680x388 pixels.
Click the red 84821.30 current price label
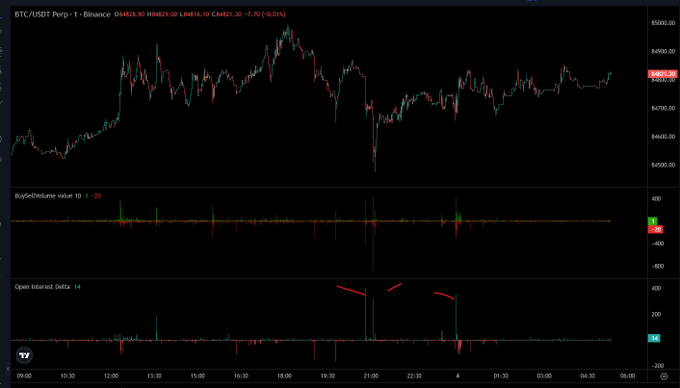point(662,74)
